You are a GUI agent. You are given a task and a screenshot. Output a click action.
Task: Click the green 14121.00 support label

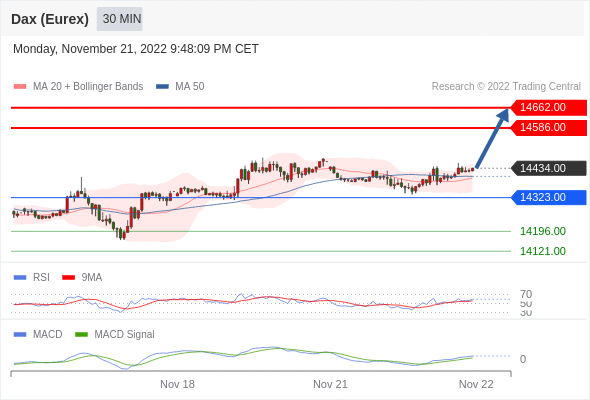point(543,251)
